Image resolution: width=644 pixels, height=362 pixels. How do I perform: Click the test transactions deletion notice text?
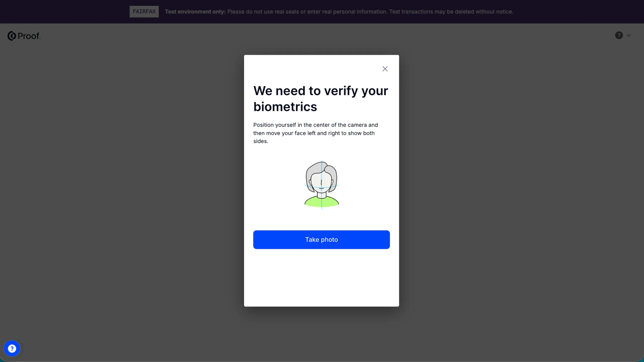[451, 12]
